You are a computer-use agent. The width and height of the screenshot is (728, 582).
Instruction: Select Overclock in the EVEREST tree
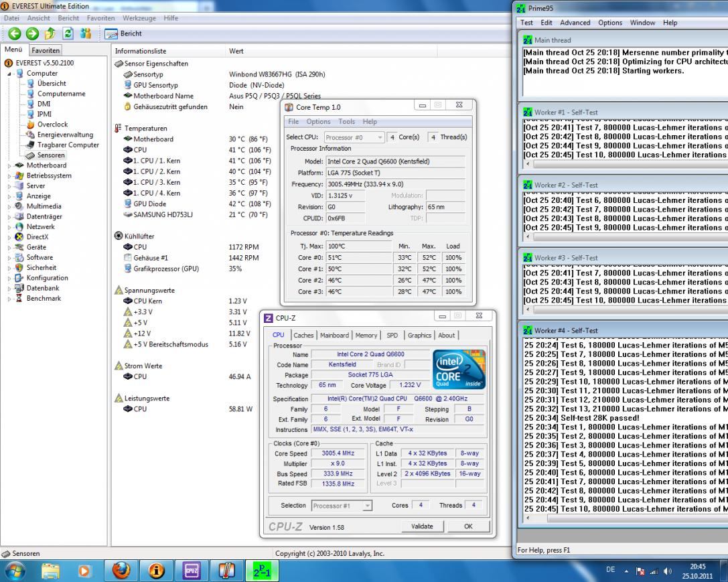coord(52,125)
